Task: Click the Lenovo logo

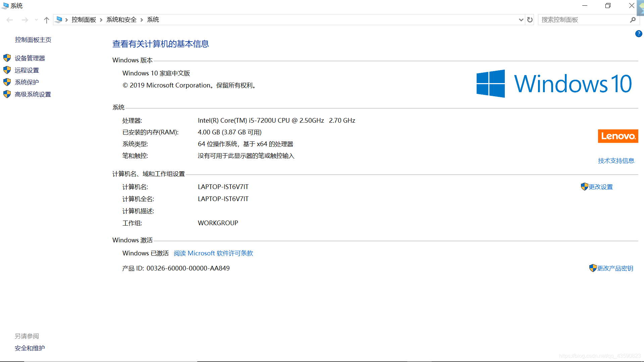Action: click(x=618, y=136)
